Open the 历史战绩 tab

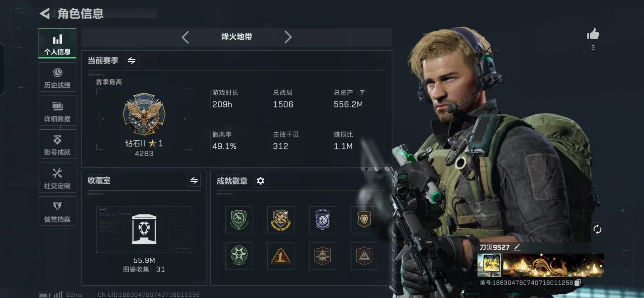pyautogui.click(x=57, y=77)
